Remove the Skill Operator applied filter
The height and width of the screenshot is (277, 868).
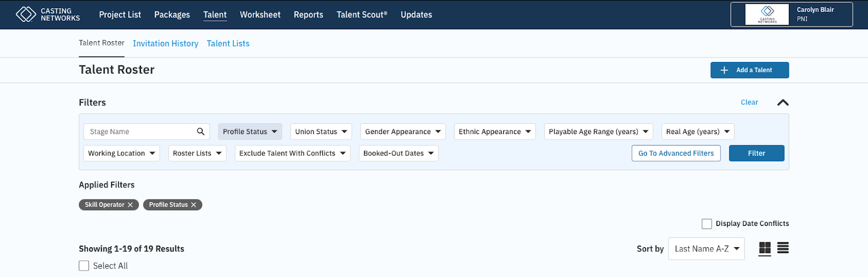(130, 205)
